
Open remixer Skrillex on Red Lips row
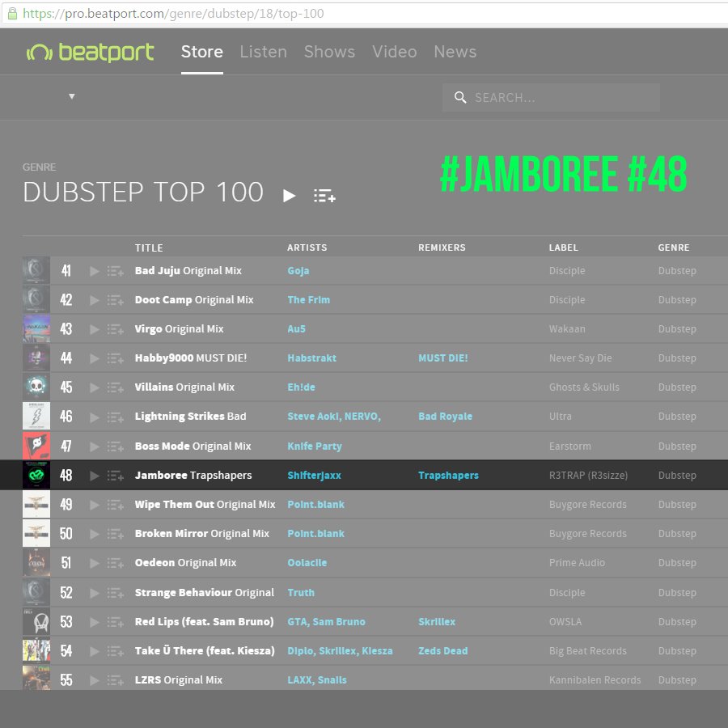point(437,622)
